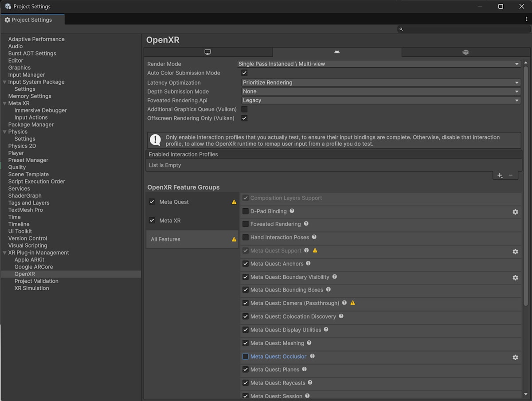532x401 pixels.
Task: Open the Project Settings three-dot options menu
Action: click(526, 19)
